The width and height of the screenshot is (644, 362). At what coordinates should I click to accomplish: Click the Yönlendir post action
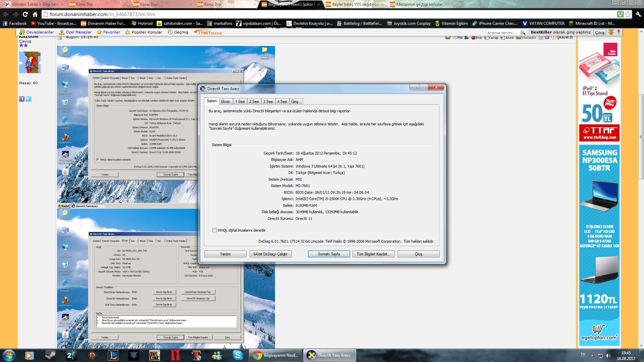[526, 38]
